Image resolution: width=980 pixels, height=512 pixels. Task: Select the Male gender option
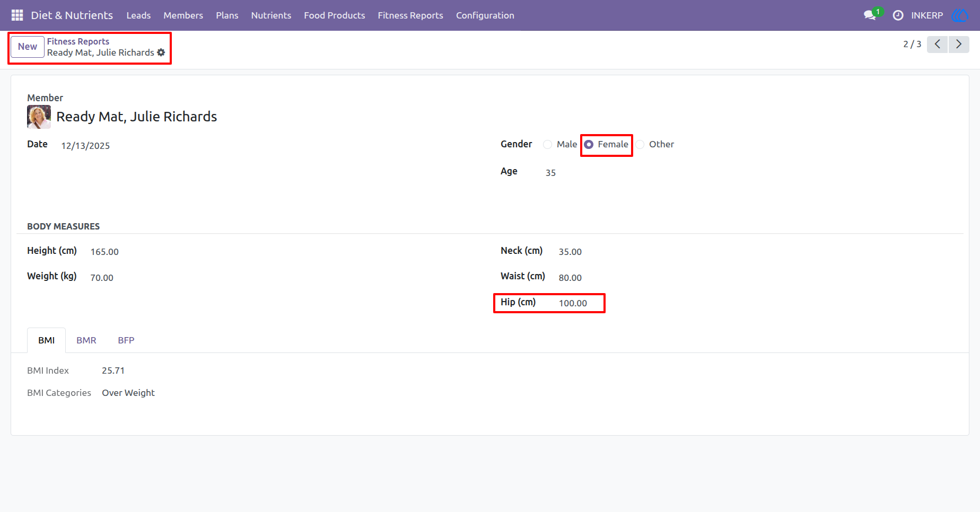click(x=548, y=144)
